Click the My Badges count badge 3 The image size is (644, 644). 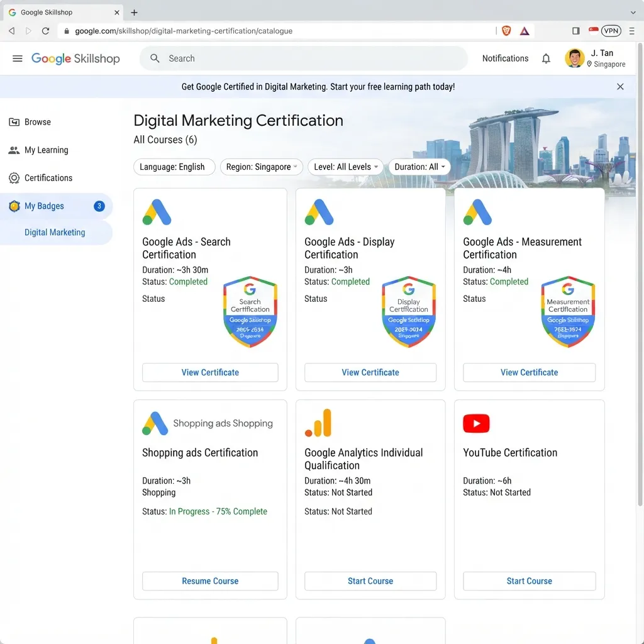(99, 206)
